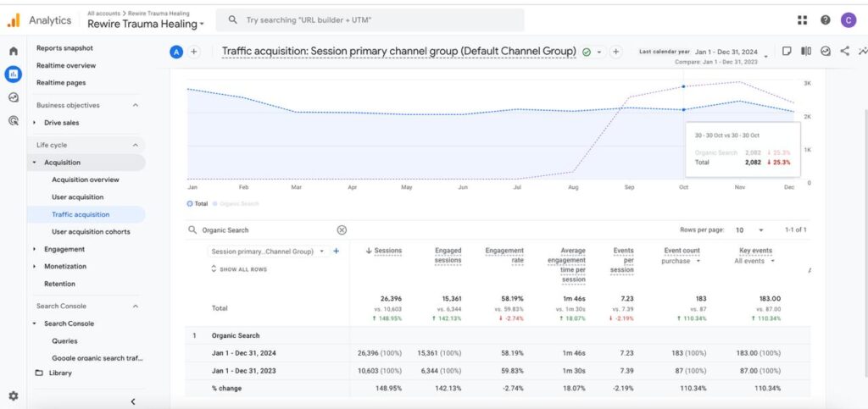The height and width of the screenshot is (409, 868).
Task: Open the Home icon in the left rail
Action: click(14, 51)
